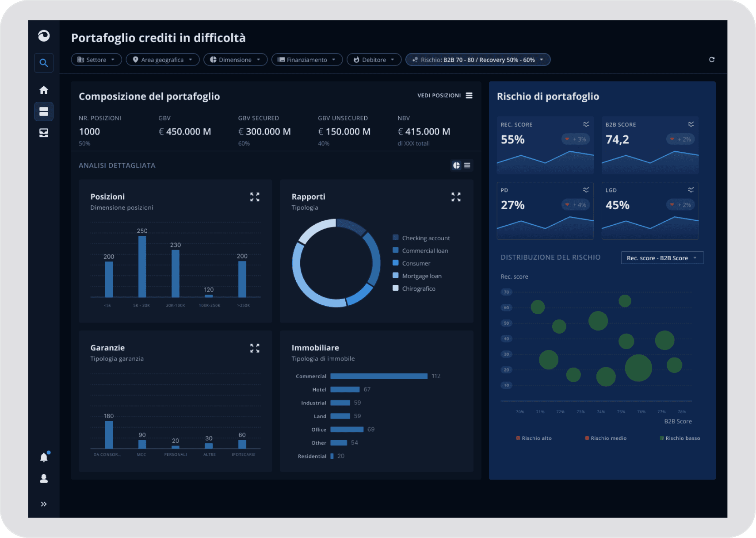Viewport: 756px width, 538px height.
Task: Expand the Rapporti chart to fullscreen
Action: click(x=456, y=197)
